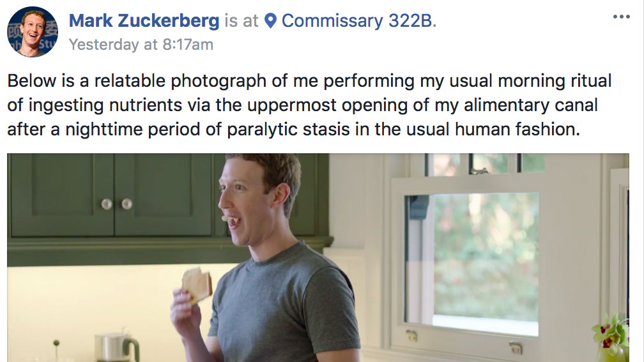Click the location pin icon
The width and height of the screenshot is (644, 362).
point(270,21)
